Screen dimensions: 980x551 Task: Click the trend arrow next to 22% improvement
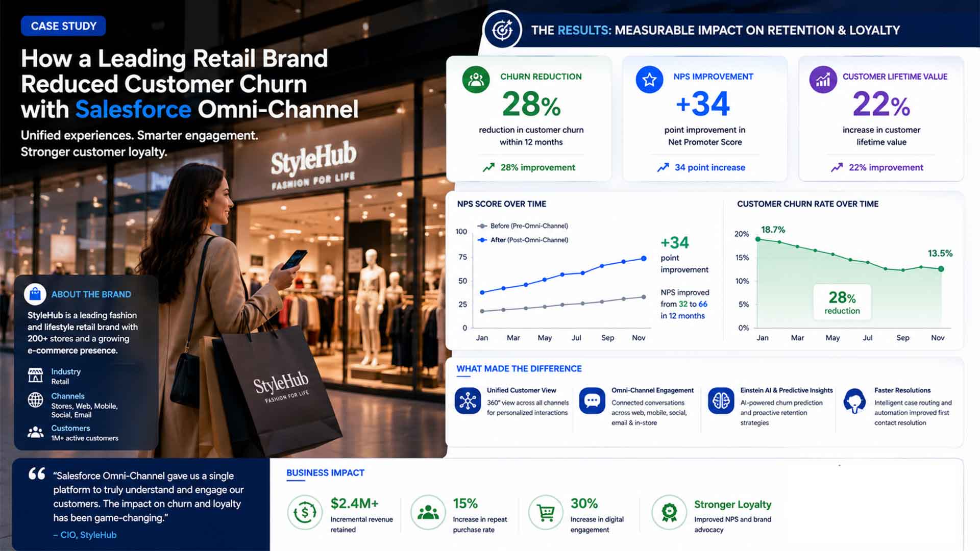(x=837, y=167)
